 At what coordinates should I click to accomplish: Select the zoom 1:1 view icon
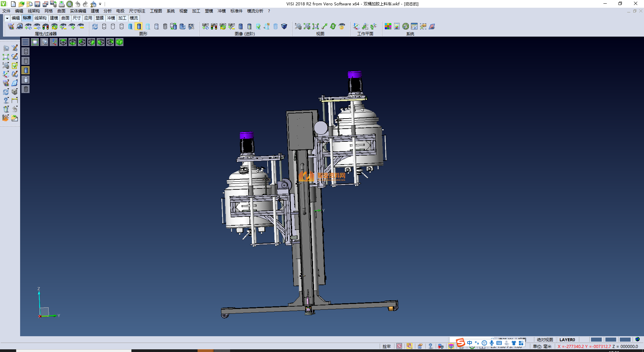pyautogui.click(x=315, y=27)
